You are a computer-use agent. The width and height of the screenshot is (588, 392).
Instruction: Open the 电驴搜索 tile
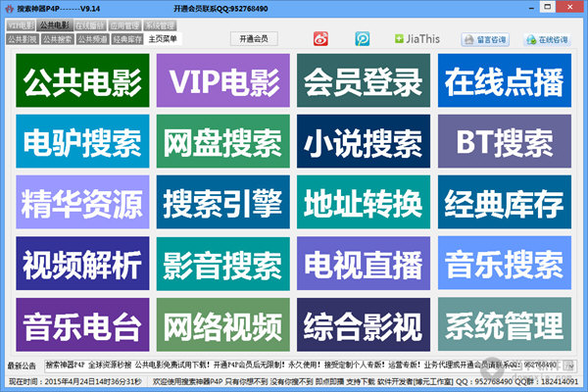82,141
